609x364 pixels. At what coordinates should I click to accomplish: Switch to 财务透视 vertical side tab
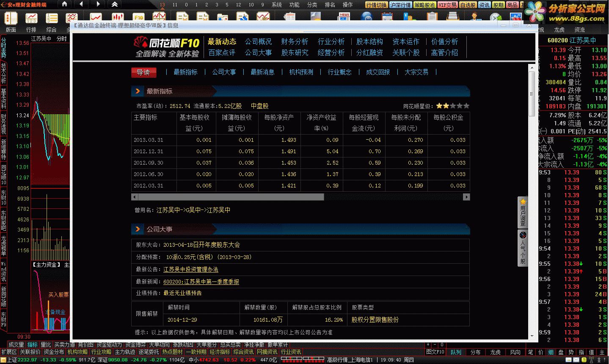(x=3, y=124)
